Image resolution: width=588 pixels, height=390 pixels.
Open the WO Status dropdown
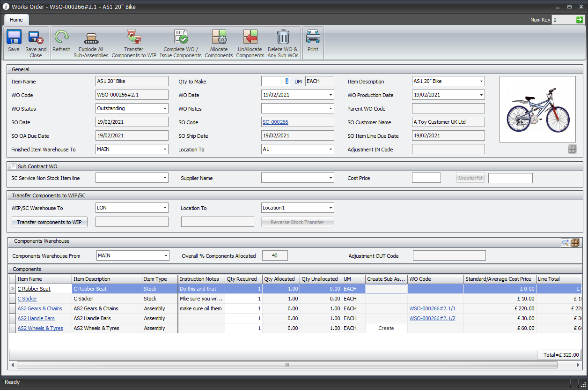[x=165, y=109]
